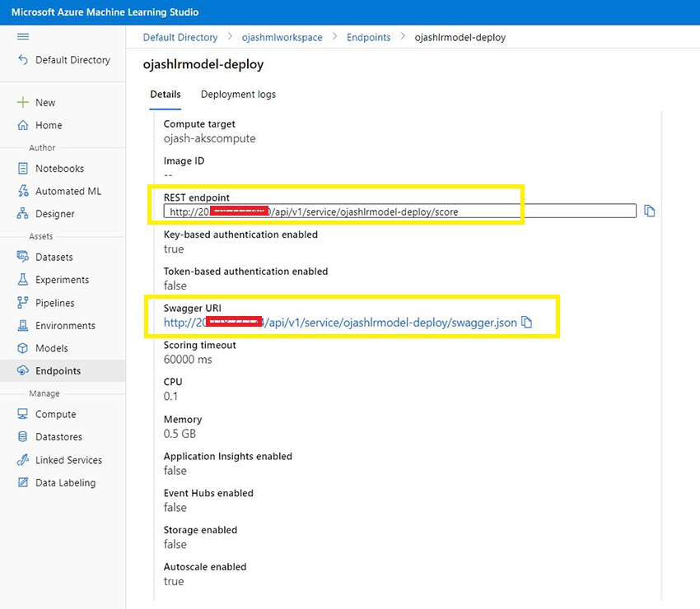Go to the Environments section
This screenshot has width=700, height=609.
[x=65, y=326]
